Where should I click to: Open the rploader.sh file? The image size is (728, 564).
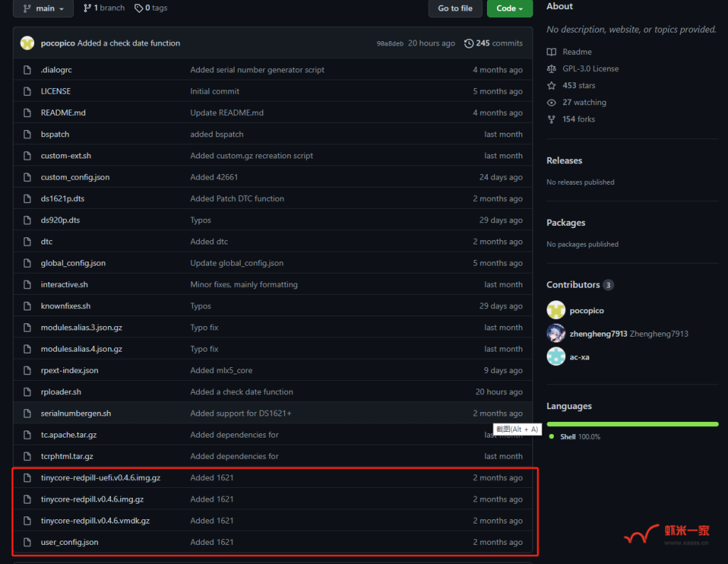tap(61, 392)
